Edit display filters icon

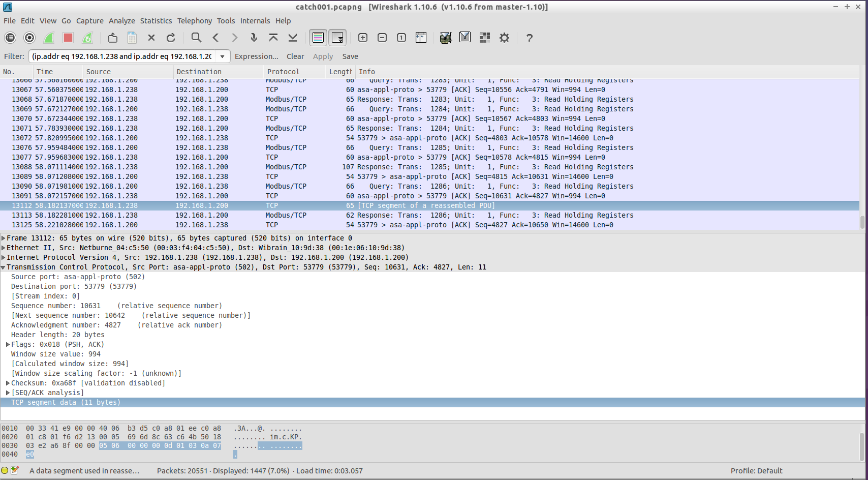(465, 38)
